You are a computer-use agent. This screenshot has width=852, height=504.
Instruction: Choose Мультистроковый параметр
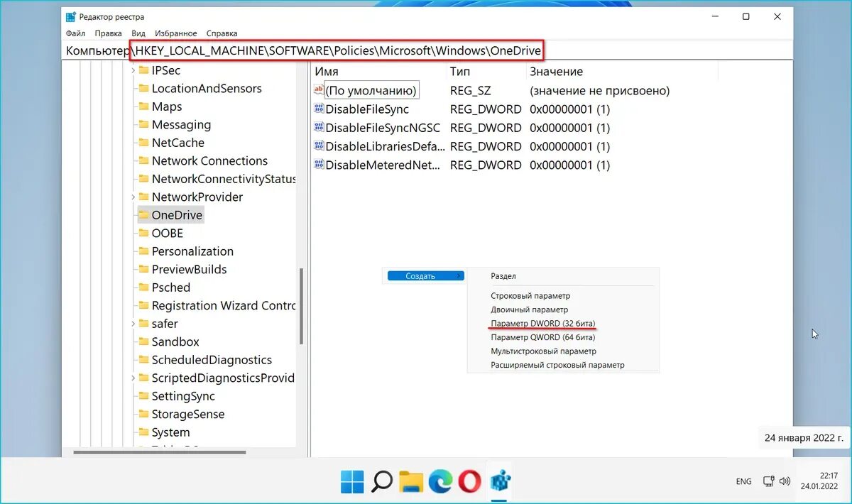pos(543,351)
